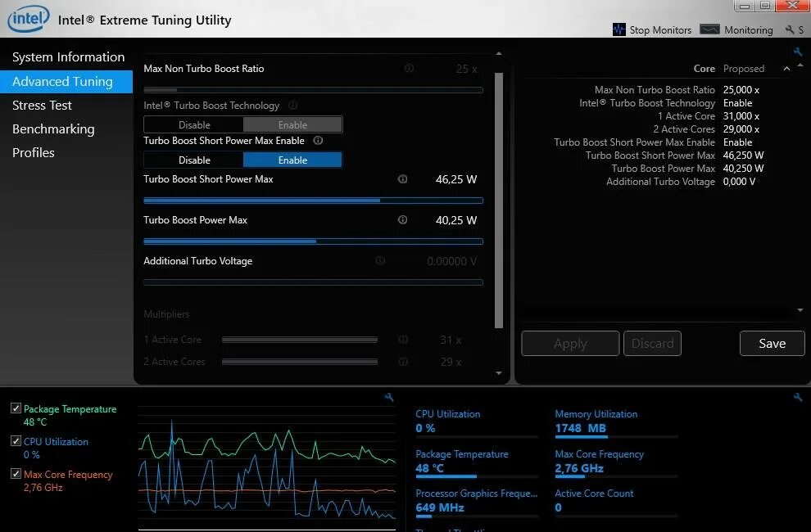Show info for Max Non Turbo Boost Ratio
The width and height of the screenshot is (811, 532).
tap(409, 68)
